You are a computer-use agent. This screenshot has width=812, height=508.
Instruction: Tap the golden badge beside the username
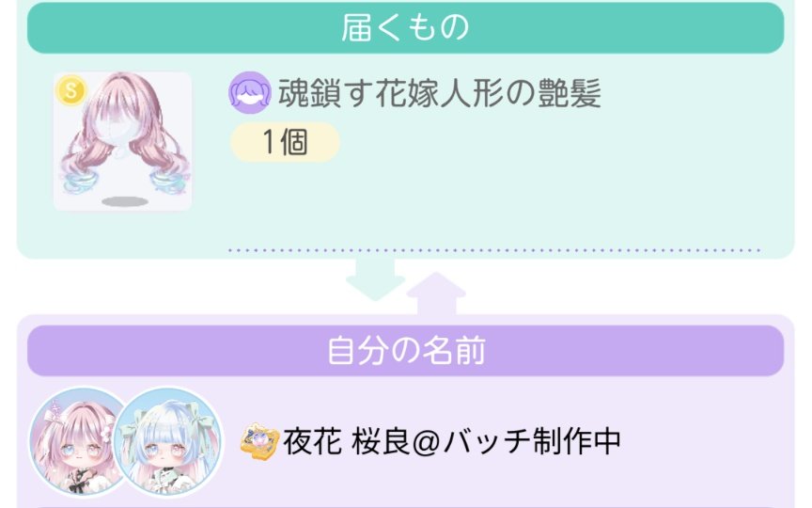point(260,442)
